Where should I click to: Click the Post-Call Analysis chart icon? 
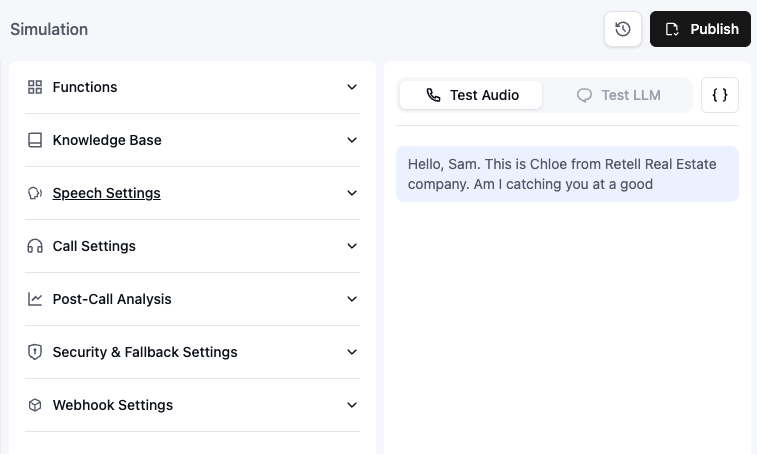pyautogui.click(x=35, y=299)
